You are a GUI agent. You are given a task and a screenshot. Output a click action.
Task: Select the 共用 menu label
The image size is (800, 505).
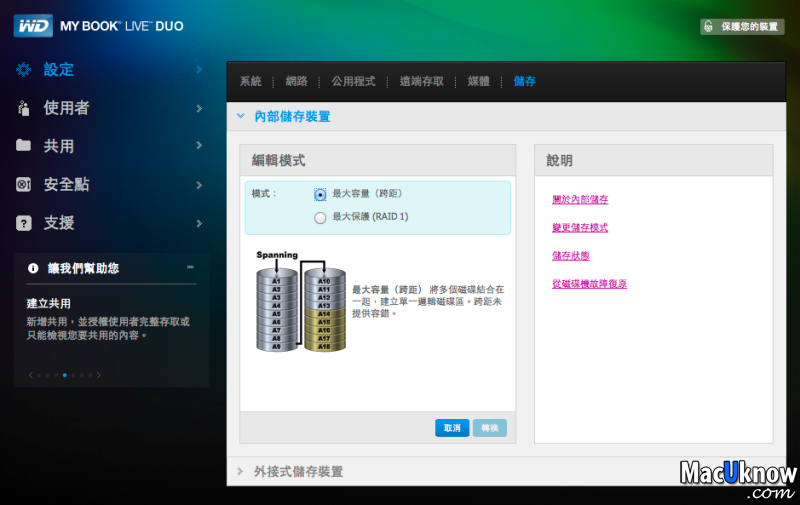59,146
